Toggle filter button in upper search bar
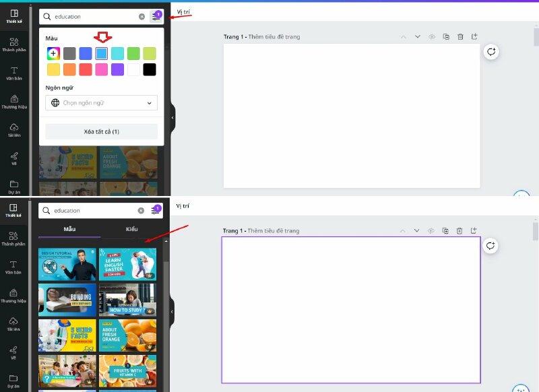Screen dimensions: 539x392 (x=156, y=16)
